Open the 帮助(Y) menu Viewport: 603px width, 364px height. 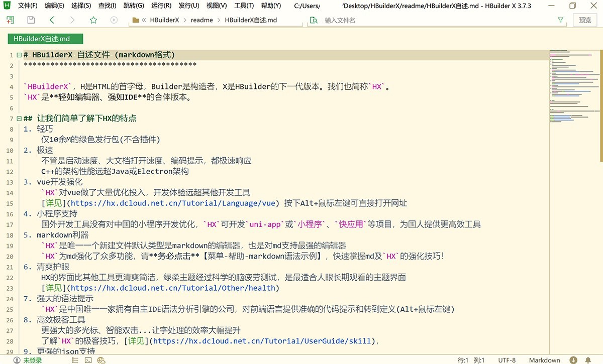point(271,6)
